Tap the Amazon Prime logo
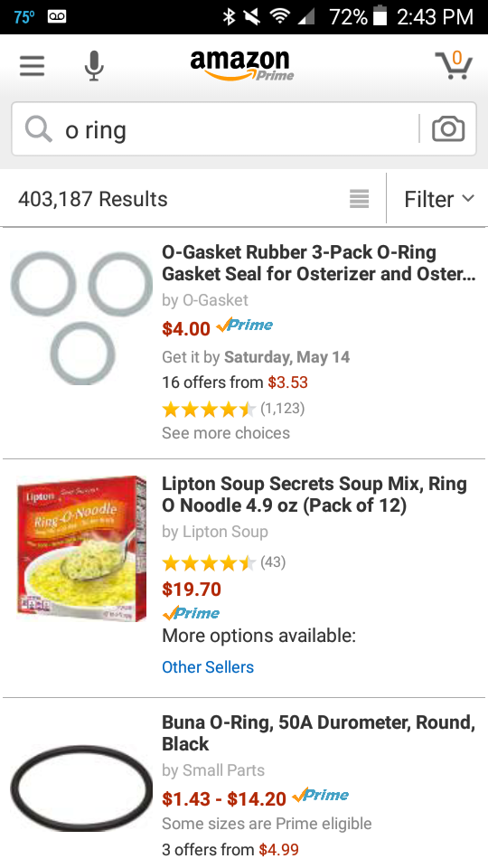 pyautogui.click(x=242, y=65)
